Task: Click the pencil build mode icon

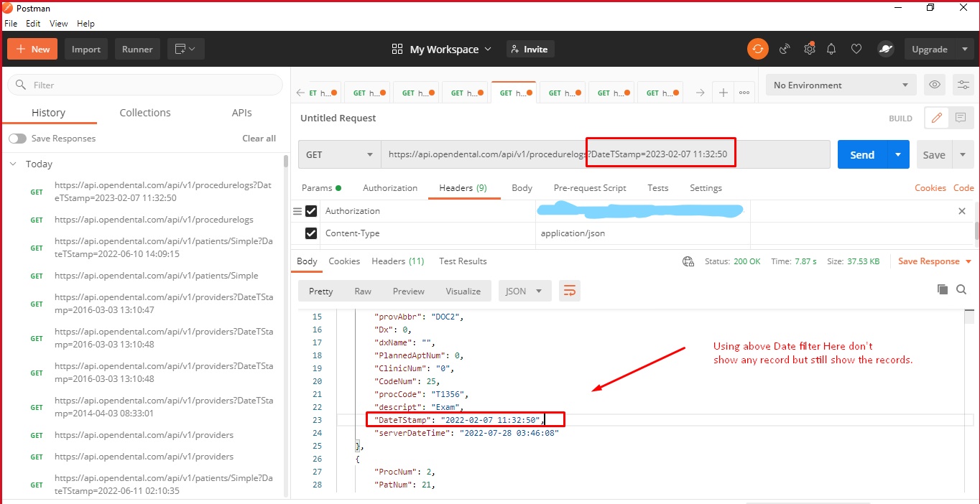Action: [936, 118]
